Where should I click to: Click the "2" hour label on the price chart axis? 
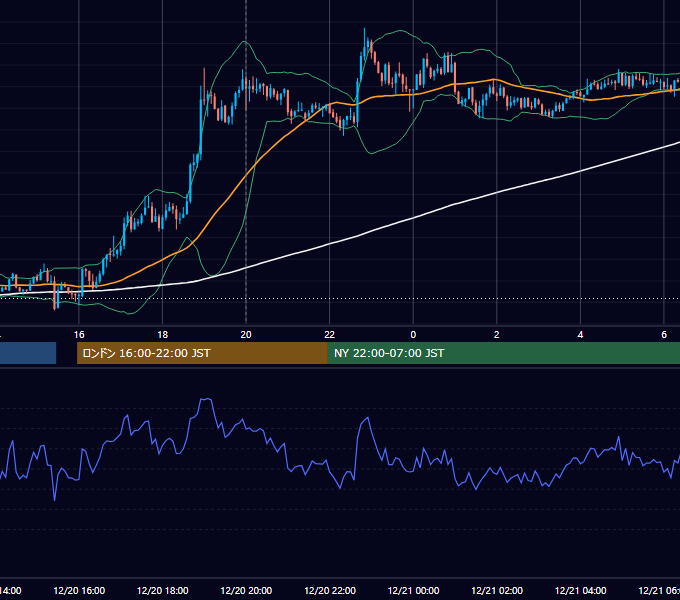tap(497, 335)
